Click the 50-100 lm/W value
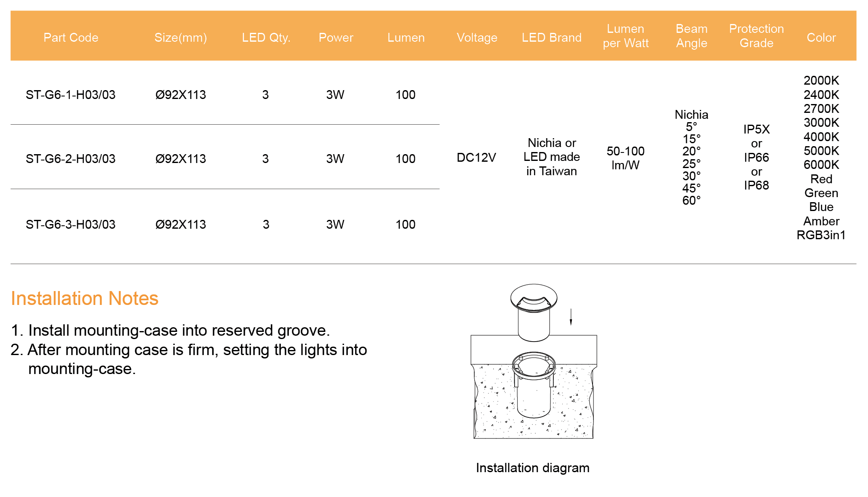 click(625, 158)
